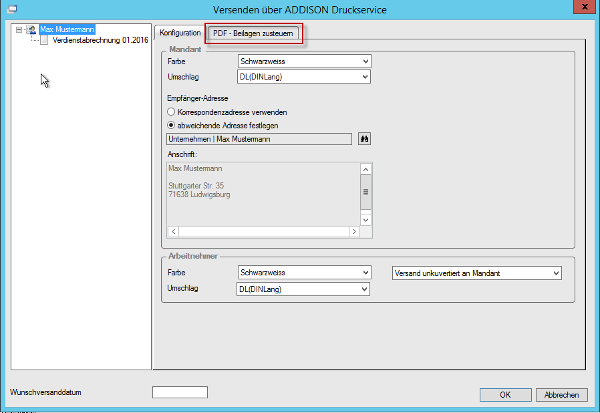
Task: Select abweichende Adresse festlegen radio button
Action: pos(171,125)
